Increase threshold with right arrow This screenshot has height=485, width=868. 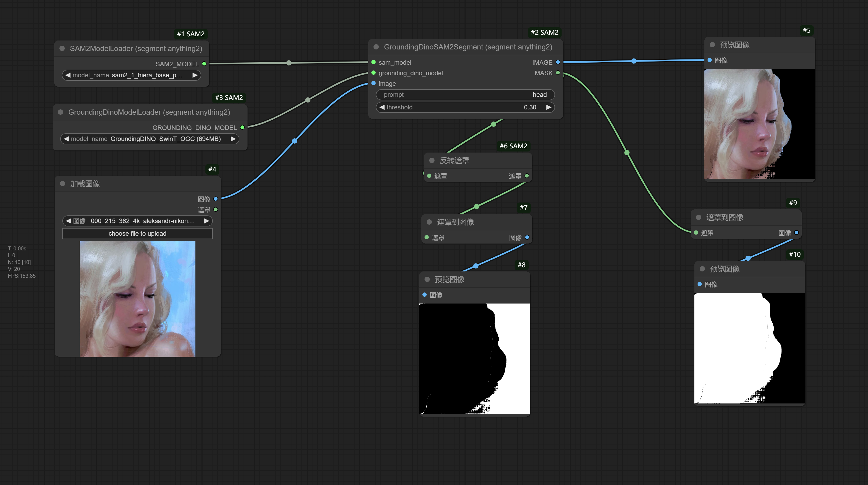click(x=549, y=107)
